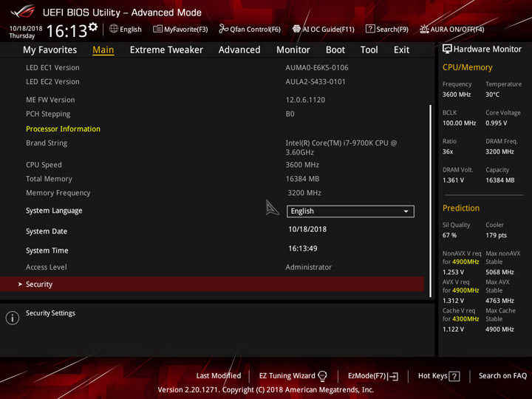Viewport: 532px width, 399px height.
Task: Click the Hardware Monitor display icon
Action: [x=447, y=49]
